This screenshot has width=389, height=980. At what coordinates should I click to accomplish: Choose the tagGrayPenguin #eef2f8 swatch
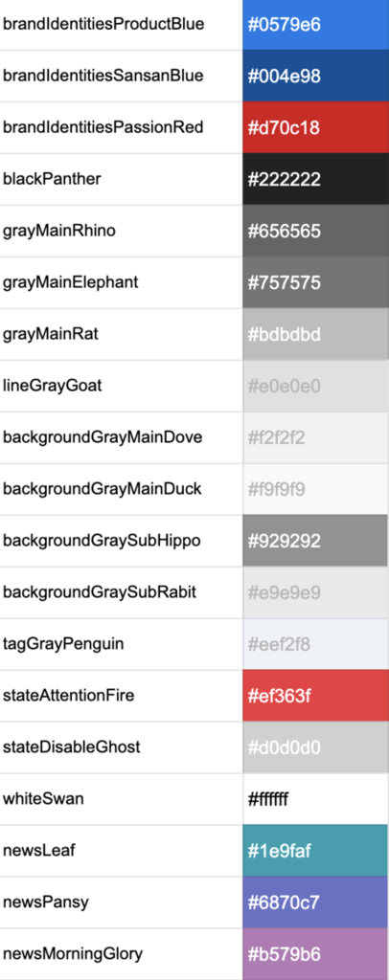tap(316, 644)
